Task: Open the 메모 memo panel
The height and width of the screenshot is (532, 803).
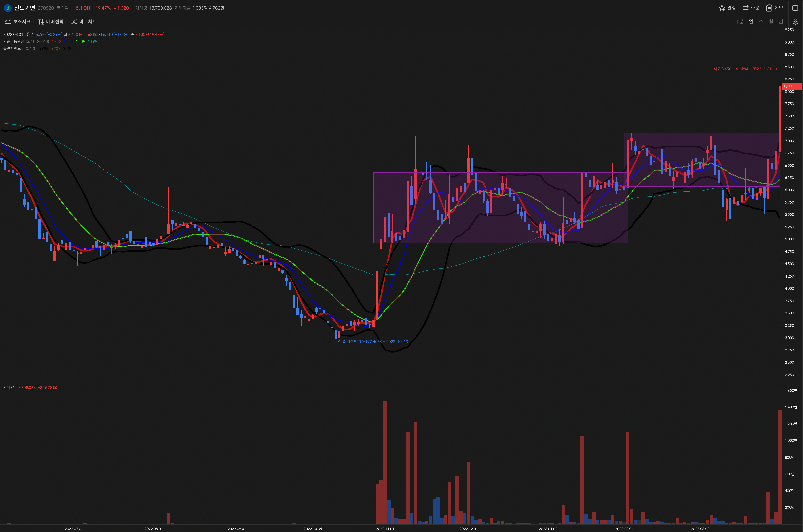Action: tap(775, 8)
